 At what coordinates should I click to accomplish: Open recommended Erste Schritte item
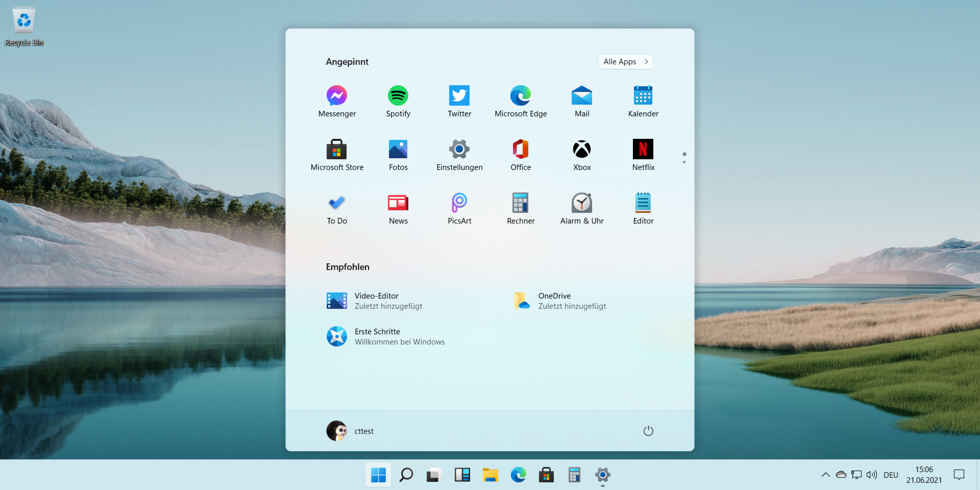click(x=385, y=336)
